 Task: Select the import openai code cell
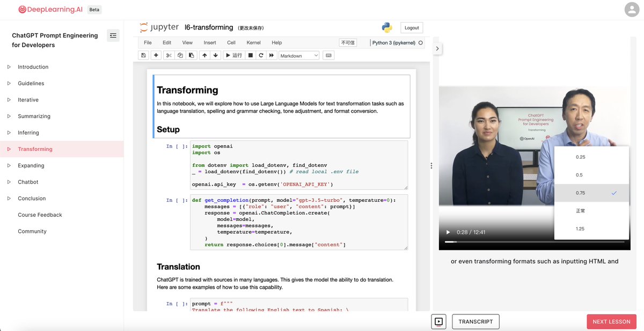coord(299,165)
